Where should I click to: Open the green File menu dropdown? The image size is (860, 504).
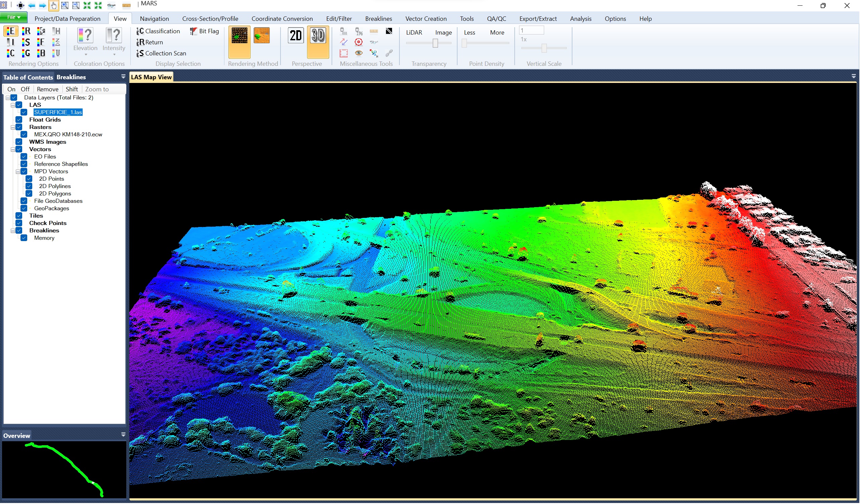(x=14, y=17)
